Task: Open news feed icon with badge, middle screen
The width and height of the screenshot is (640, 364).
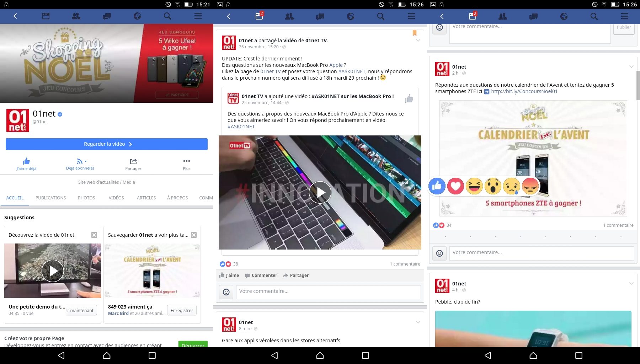Action: tap(260, 16)
